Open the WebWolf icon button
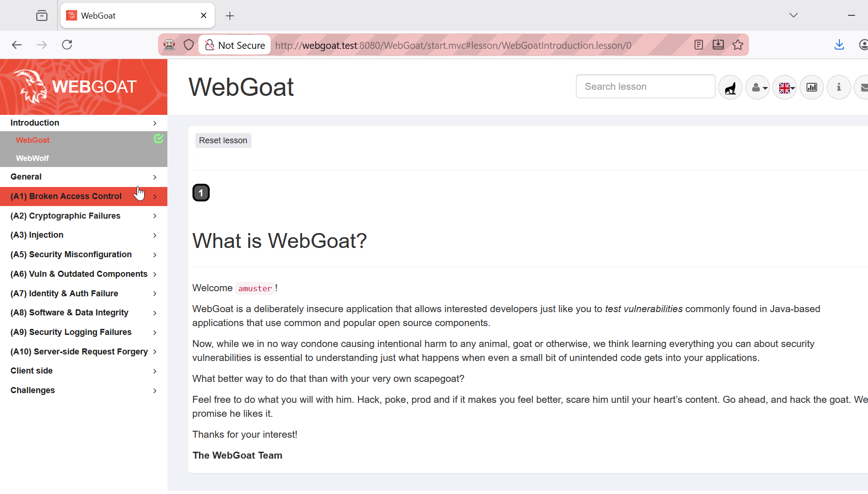Viewport: 868px width, 494px height. pyautogui.click(x=730, y=87)
